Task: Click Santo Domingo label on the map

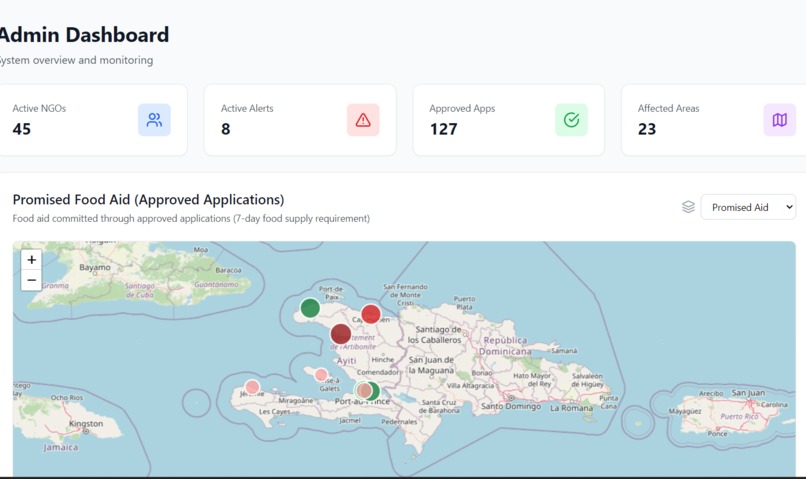Action: (510, 406)
